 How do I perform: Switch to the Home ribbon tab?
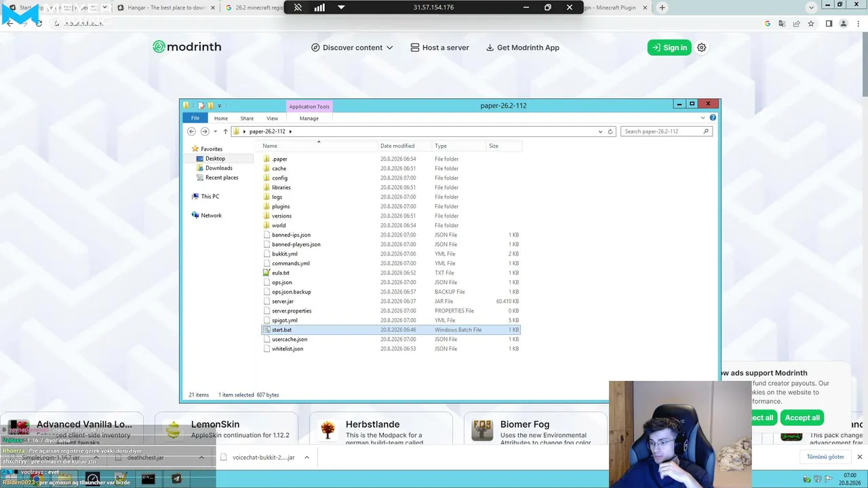tap(221, 119)
